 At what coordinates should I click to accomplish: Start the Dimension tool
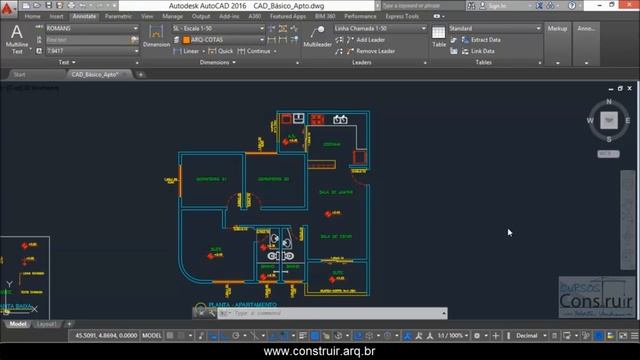point(156,36)
